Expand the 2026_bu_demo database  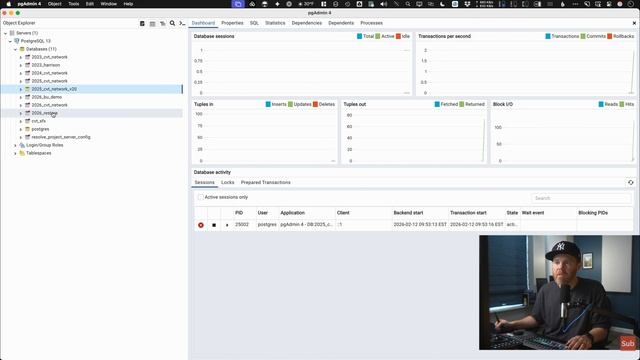[x=21, y=97]
